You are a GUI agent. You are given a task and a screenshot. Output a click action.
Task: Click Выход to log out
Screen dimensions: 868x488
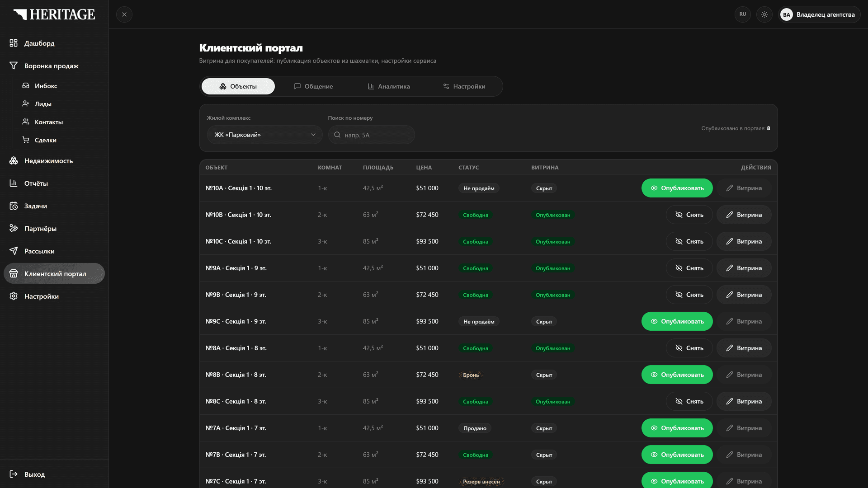point(54,474)
